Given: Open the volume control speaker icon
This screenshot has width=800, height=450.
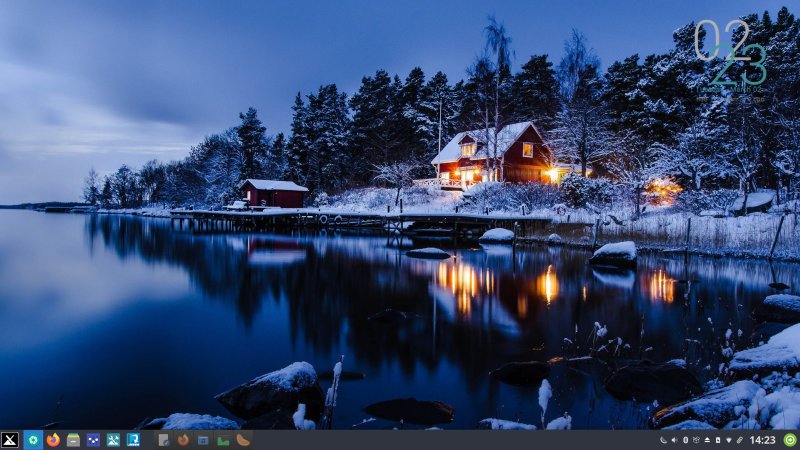Looking at the screenshot, I should pos(674,440).
